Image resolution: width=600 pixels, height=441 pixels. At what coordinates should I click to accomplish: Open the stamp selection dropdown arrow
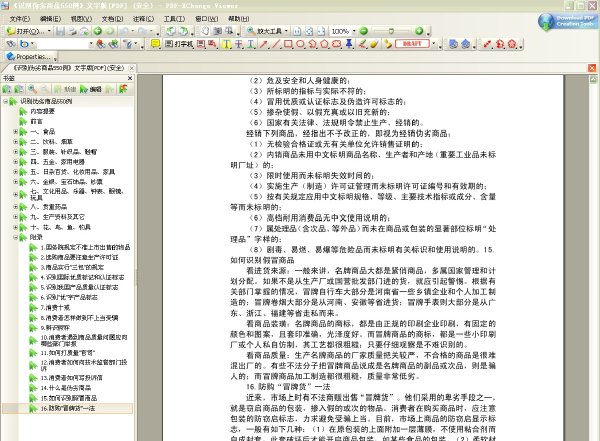(x=434, y=44)
